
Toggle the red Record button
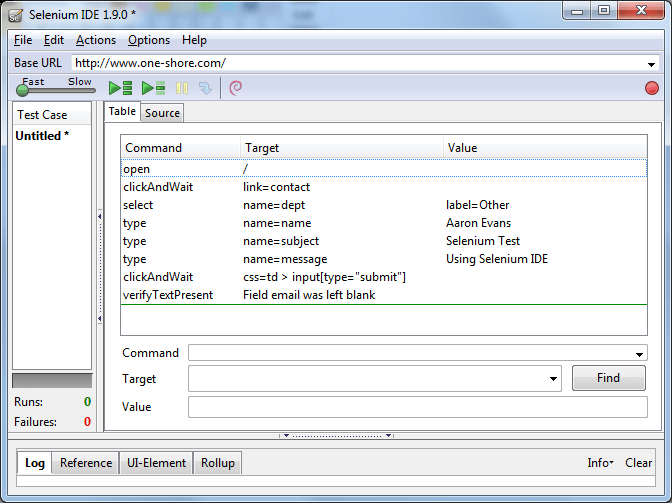[652, 88]
